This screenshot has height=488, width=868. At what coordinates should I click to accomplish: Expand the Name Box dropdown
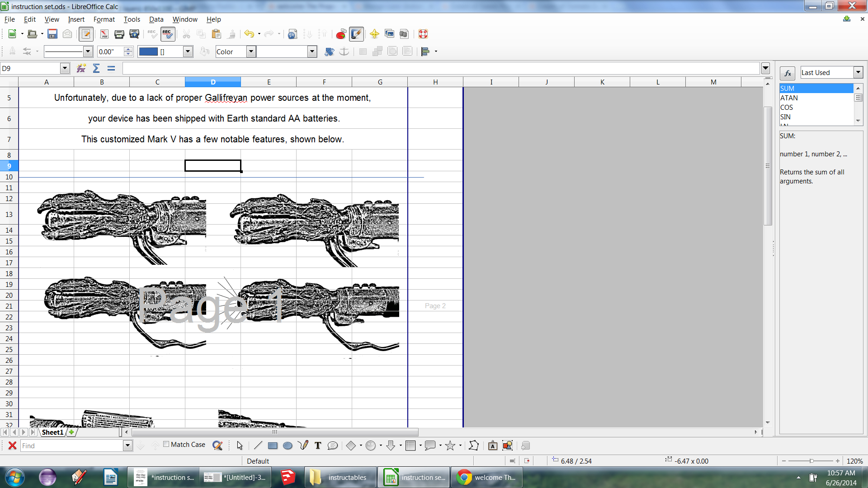coord(65,68)
